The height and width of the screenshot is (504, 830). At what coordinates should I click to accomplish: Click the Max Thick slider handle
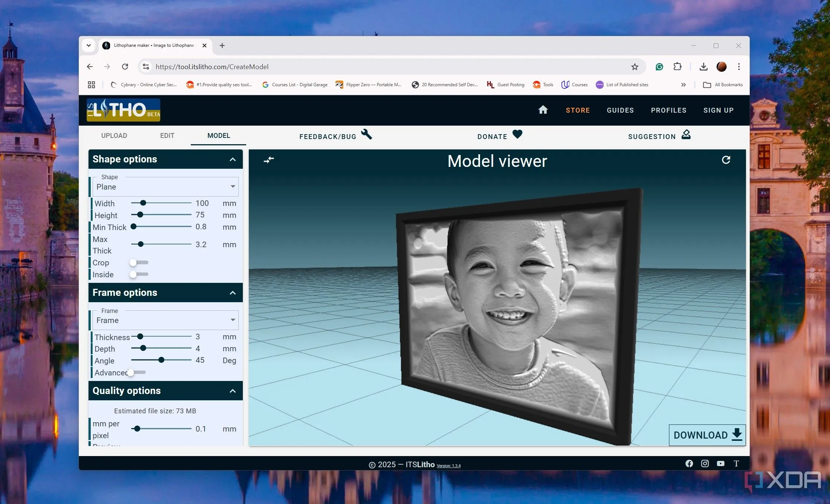141,244
